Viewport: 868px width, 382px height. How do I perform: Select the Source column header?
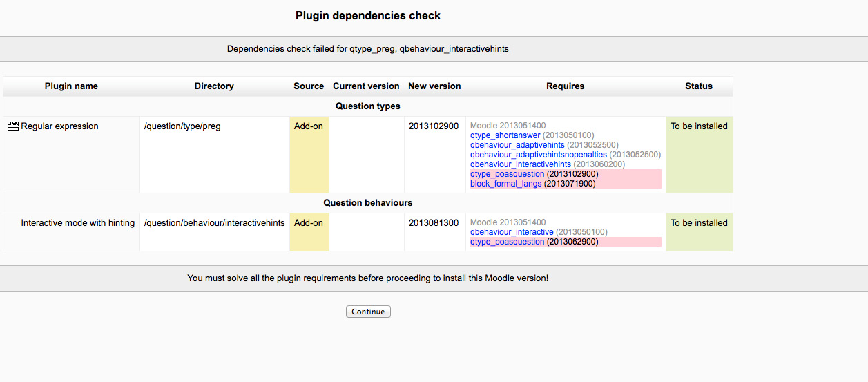click(x=309, y=86)
